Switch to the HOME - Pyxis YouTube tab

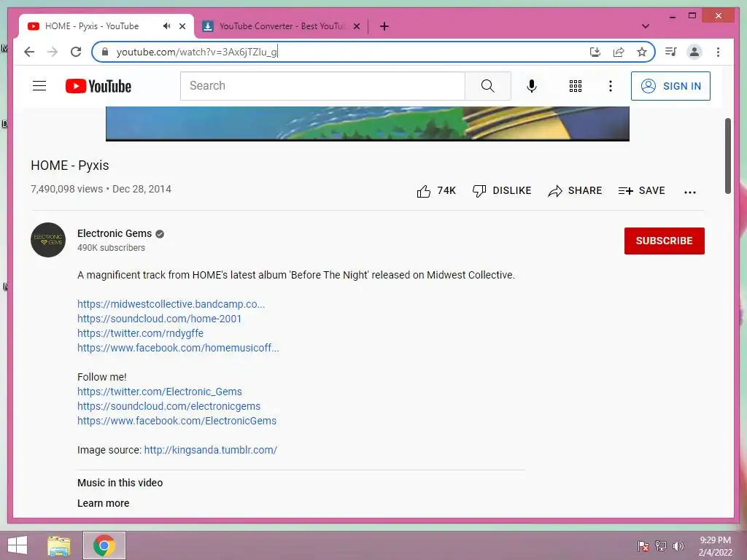tap(92, 26)
